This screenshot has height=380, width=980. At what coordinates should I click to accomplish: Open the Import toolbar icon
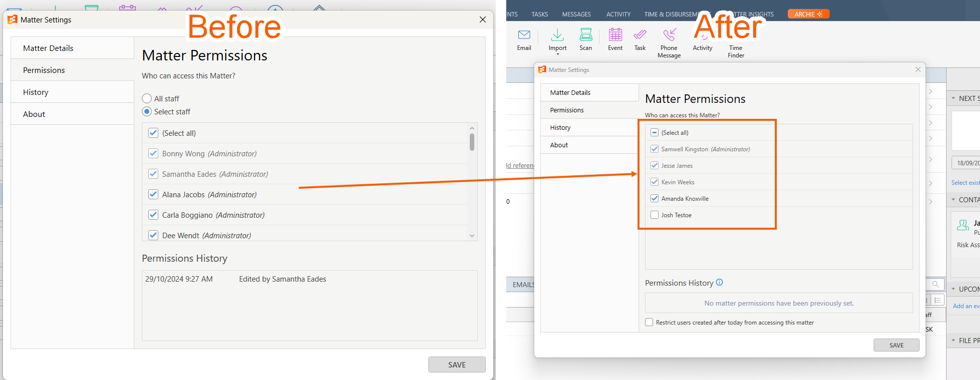click(557, 35)
